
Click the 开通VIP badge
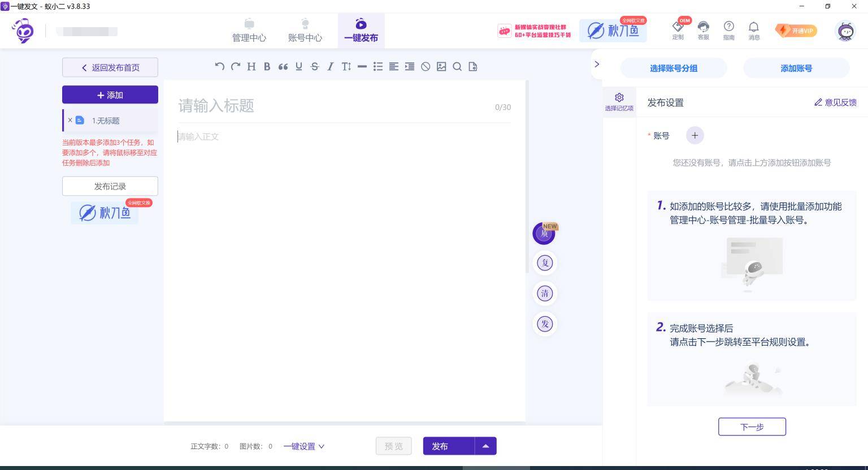pos(796,31)
